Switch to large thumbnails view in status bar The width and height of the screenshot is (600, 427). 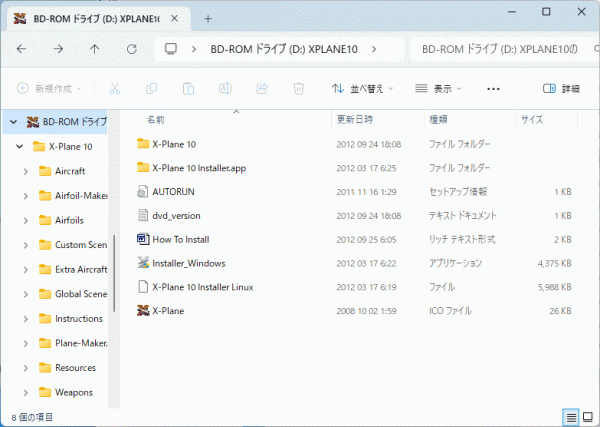coord(587,417)
